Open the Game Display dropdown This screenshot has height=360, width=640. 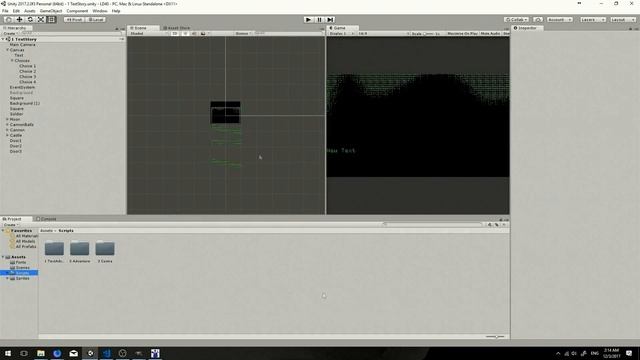click(x=341, y=33)
